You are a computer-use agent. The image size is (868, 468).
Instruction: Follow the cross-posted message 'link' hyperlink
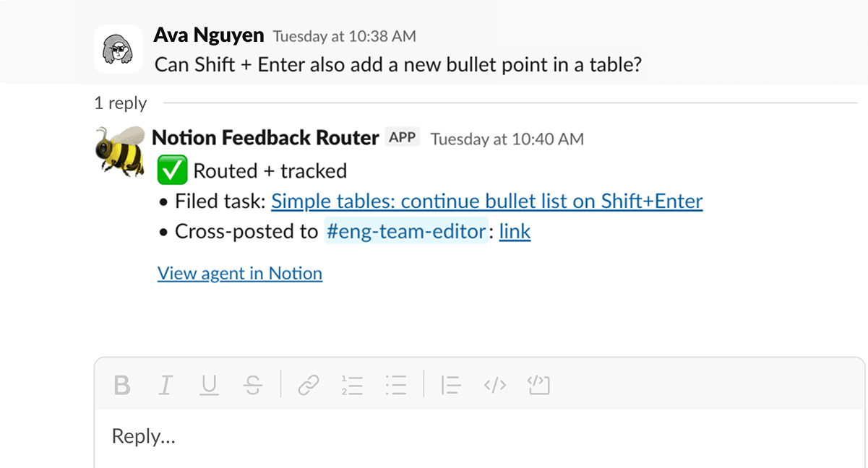(x=515, y=231)
